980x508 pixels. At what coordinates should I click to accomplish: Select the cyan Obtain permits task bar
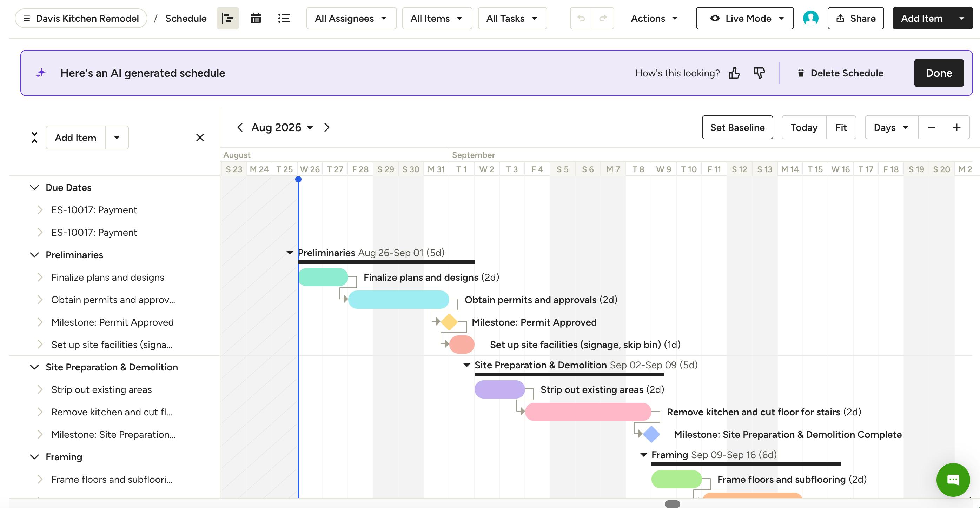399,300
